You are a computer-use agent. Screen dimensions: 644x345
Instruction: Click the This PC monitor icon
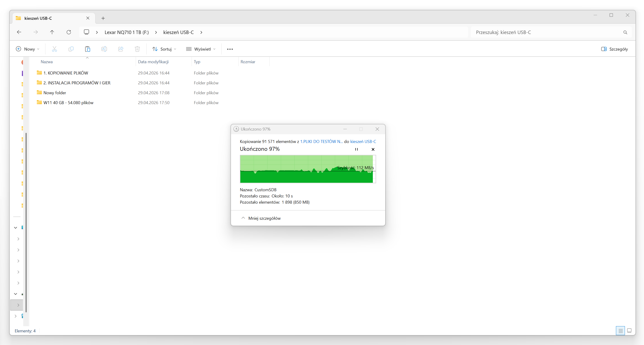[x=86, y=32]
